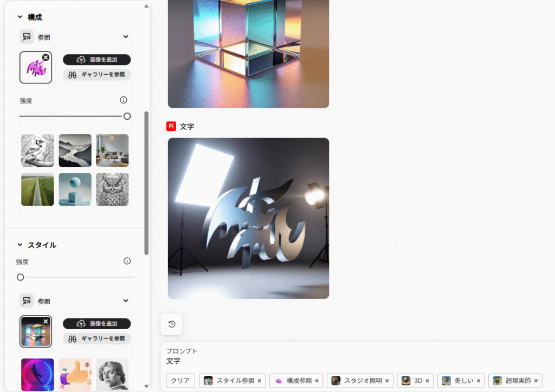Click the pink composition reference thumbnail
The image size is (555, 392).
coord(35,68)
